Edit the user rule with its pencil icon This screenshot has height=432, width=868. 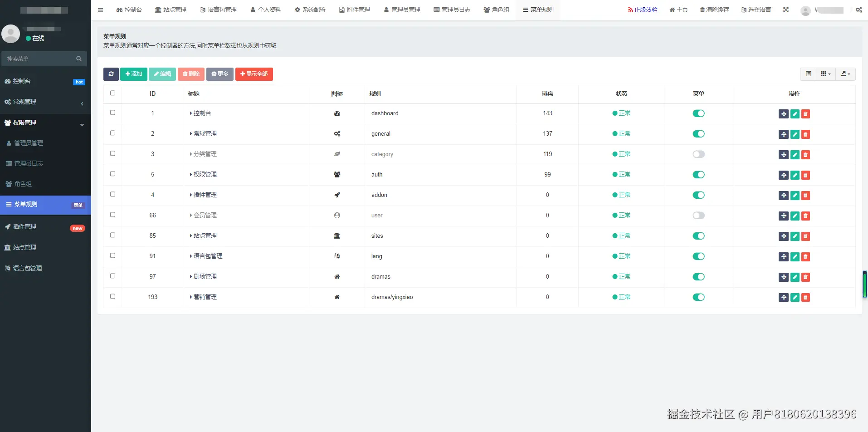(x=795, y=216)
